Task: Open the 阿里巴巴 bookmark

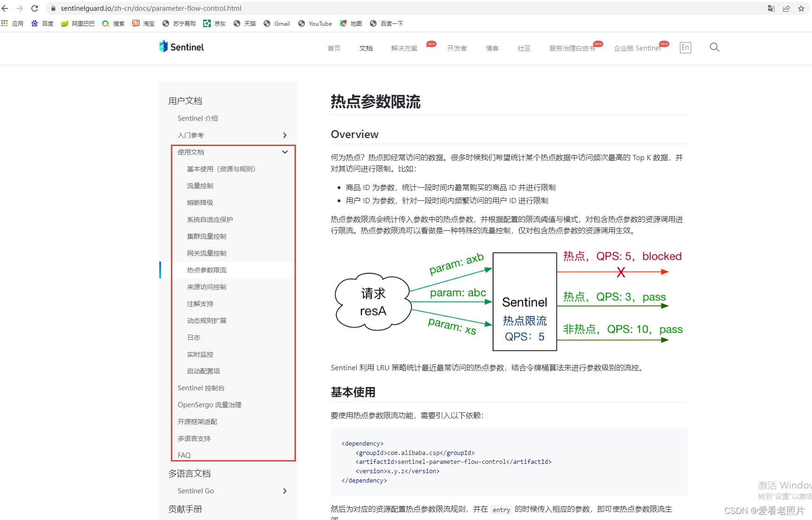Action: click(78, 23)
